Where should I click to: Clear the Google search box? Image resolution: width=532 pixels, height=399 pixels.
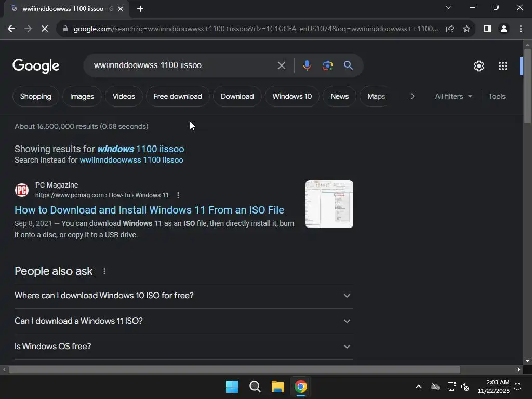281,65
